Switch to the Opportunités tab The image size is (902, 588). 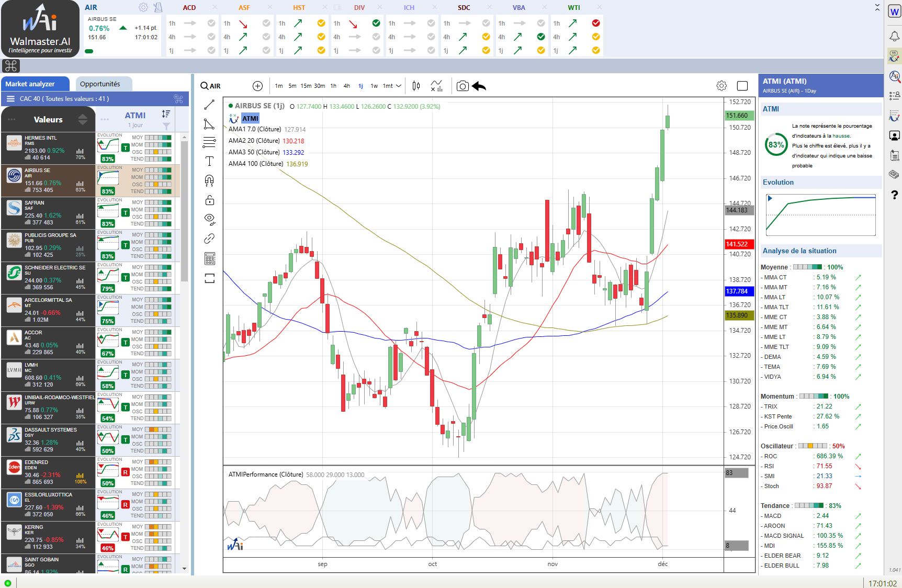[x=100, y=84]
